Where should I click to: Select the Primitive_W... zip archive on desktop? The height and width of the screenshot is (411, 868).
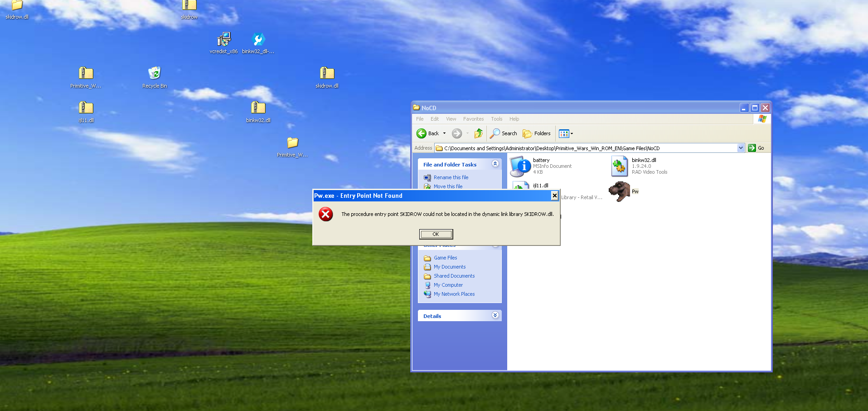coord(86,77)
